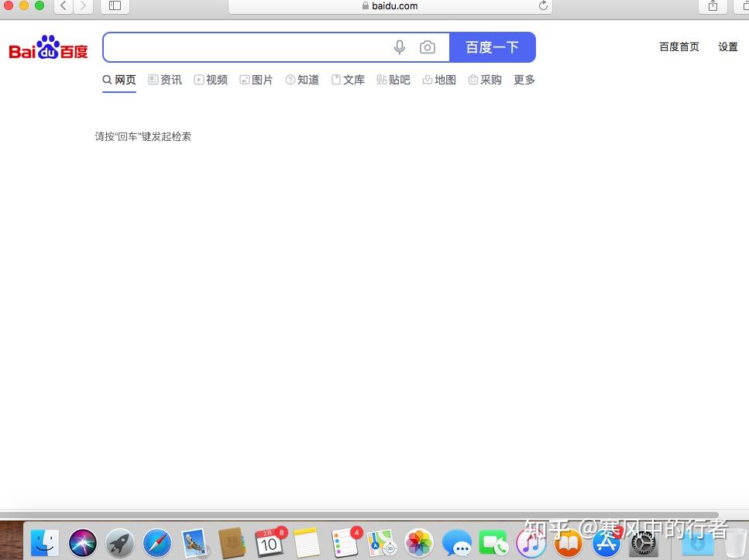Open the 知道 tab
749x560 pixels.
[x=302, y=80]
